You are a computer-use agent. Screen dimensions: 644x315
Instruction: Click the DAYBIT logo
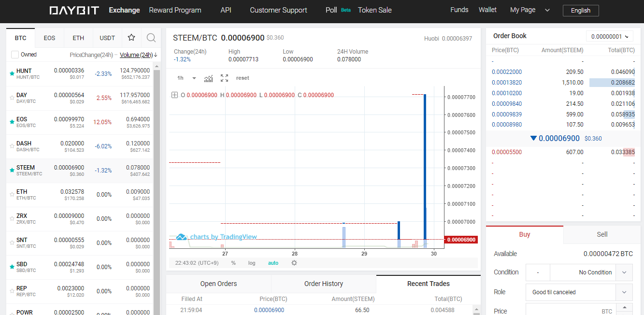(x=74, y=10)
